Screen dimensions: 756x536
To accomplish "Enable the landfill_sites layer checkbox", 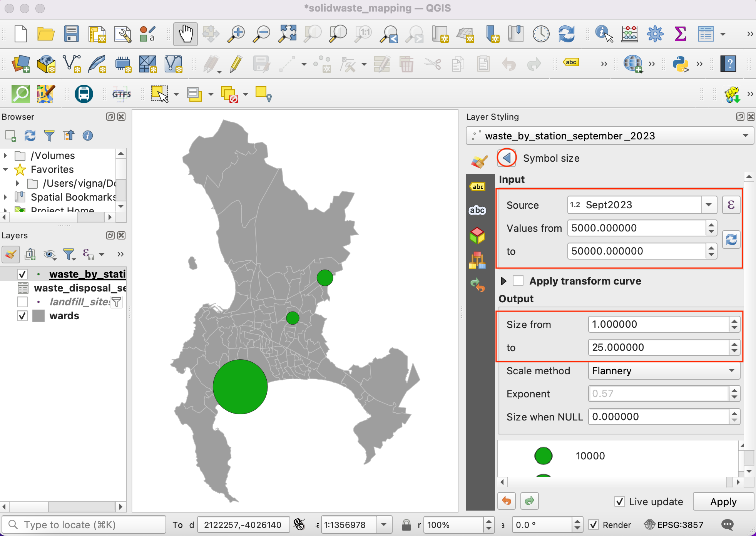I will 22,302.
